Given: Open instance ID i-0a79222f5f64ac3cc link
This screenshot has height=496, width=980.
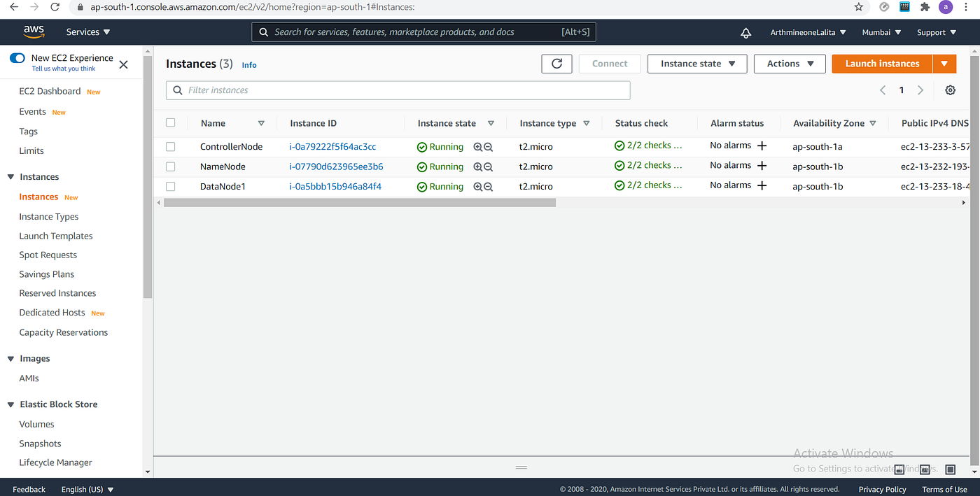Looking at the screenshot, I should click(332, 147).
